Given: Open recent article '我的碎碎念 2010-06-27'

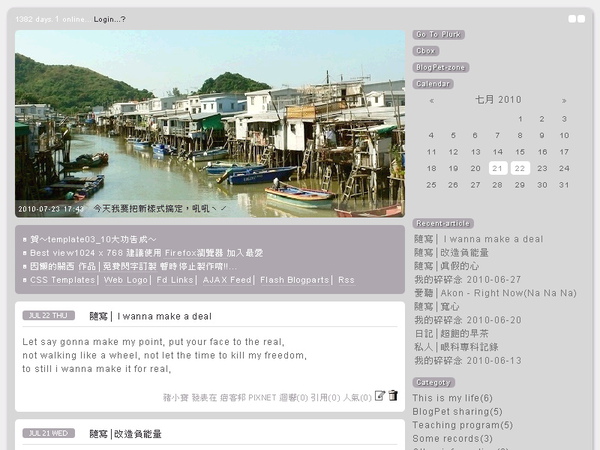Looking at the screenshot, I should coord(468,279).
